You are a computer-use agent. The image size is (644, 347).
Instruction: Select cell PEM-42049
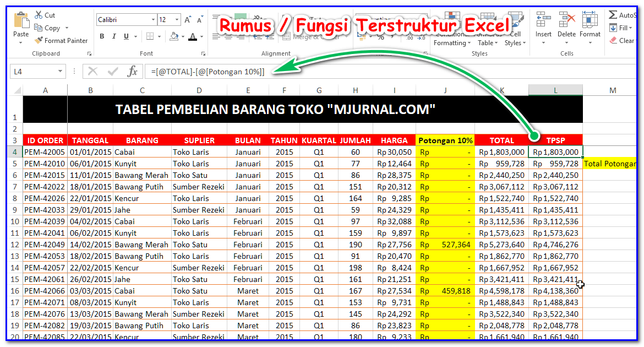45,245
